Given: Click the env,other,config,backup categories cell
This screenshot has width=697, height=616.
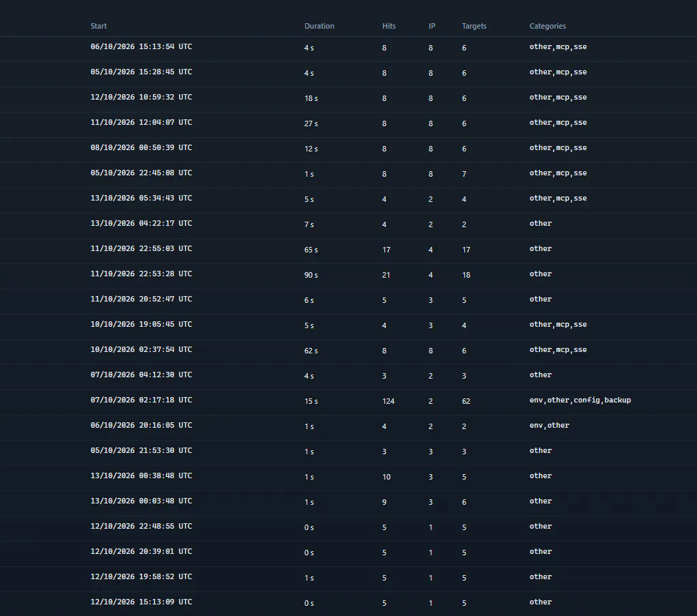Looking at the screenshot, I should click(x=580, y=400).
